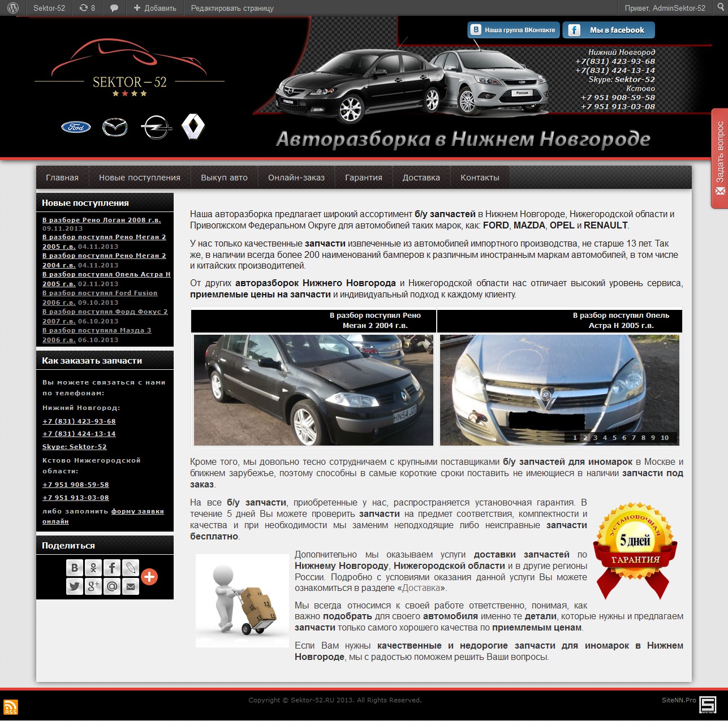Select the Mazda brand logo
Viewport: 728px width, 721px height.
[x=115, y=127]
